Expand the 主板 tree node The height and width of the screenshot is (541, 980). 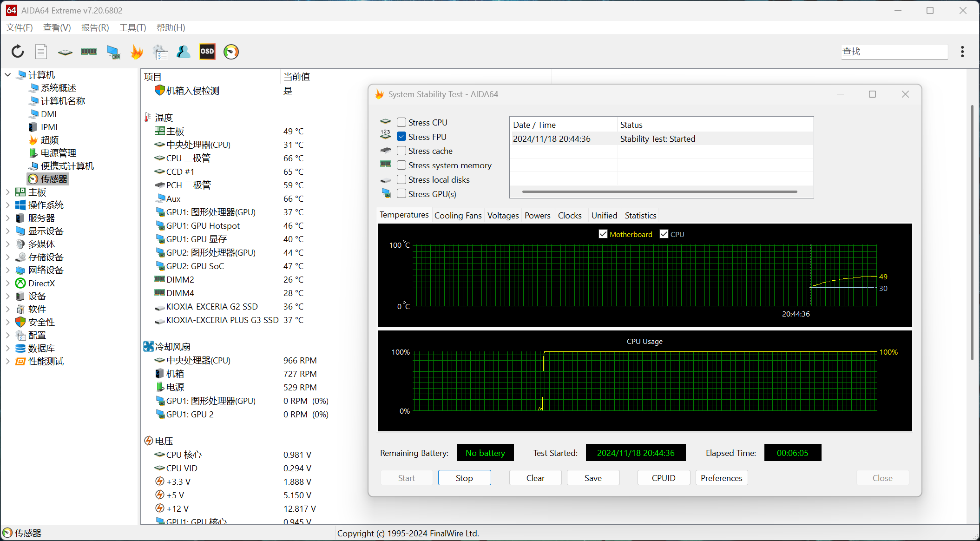(x=8, y=192)
